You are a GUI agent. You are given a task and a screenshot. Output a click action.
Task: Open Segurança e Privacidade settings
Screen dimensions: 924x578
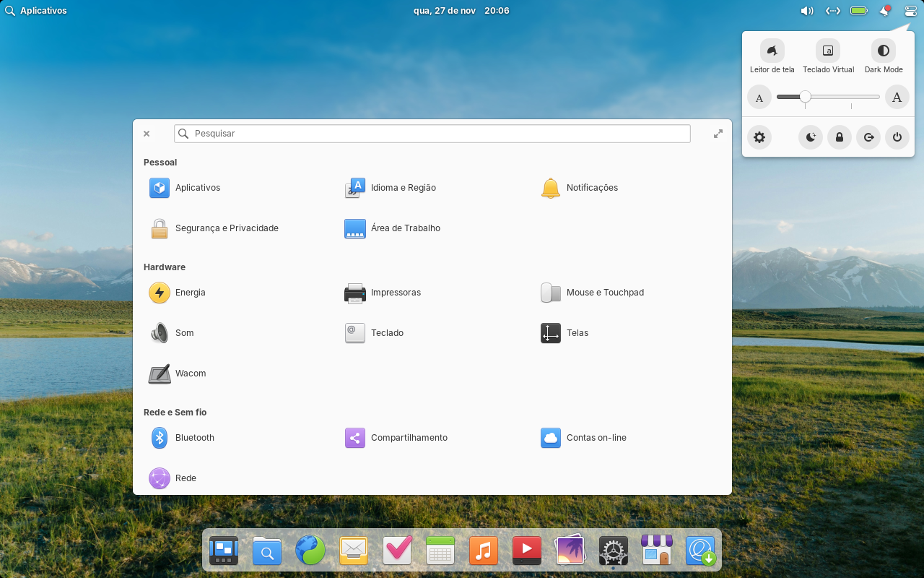click(x=226, y=228)
